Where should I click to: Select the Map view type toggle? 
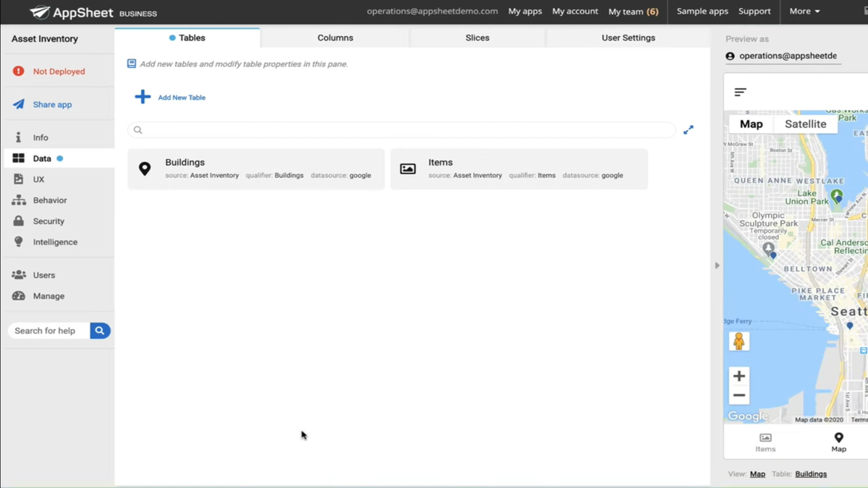pos(751,124)
